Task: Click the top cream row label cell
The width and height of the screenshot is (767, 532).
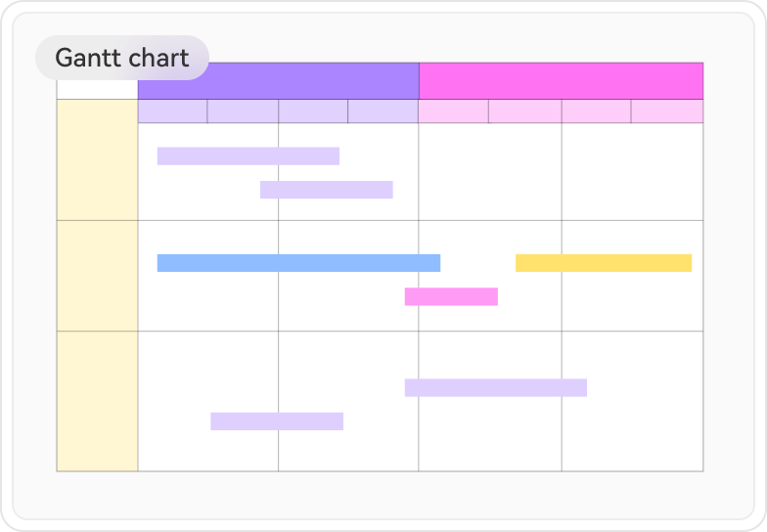Action: tap(97, 160)
